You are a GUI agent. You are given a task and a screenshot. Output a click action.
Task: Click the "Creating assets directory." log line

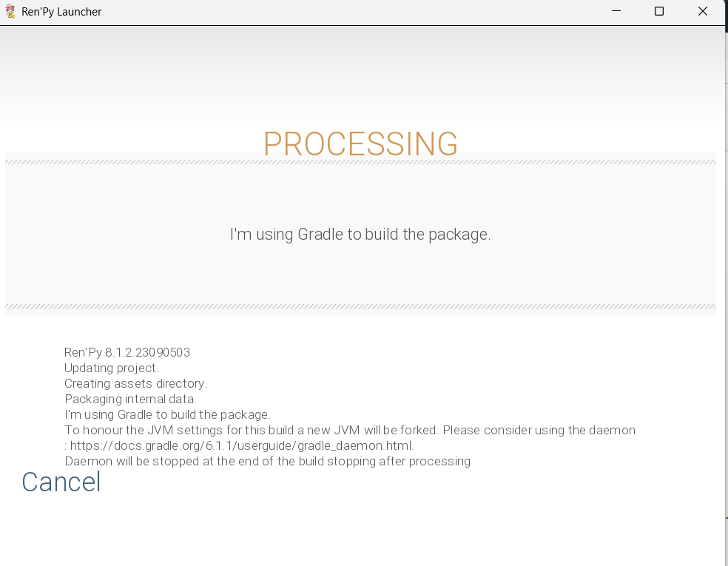135,383
